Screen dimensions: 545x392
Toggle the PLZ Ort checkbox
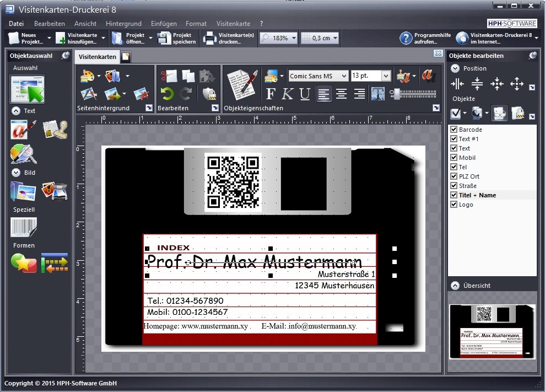454,176
